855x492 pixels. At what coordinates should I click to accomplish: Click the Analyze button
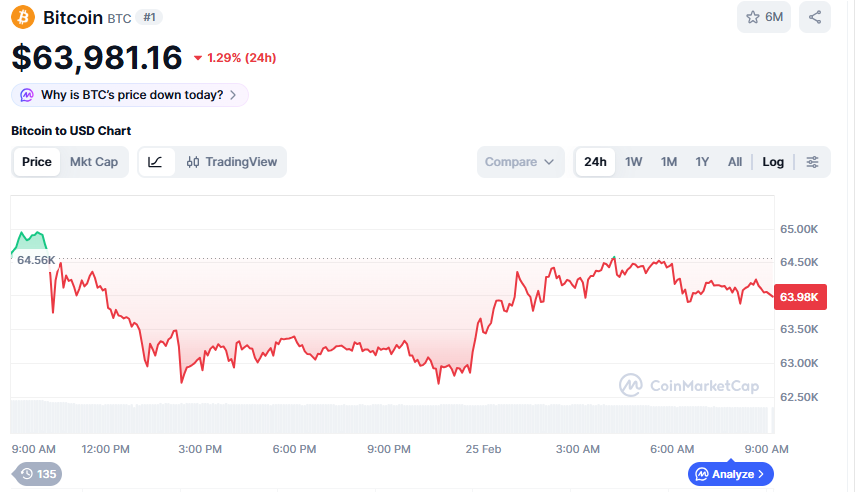click(730, 474)
